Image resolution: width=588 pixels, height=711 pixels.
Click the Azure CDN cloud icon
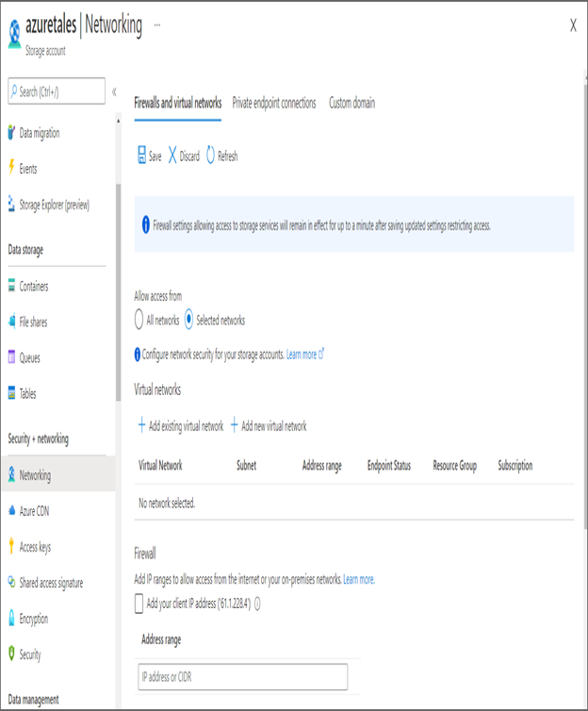click(x=11, y=510)
